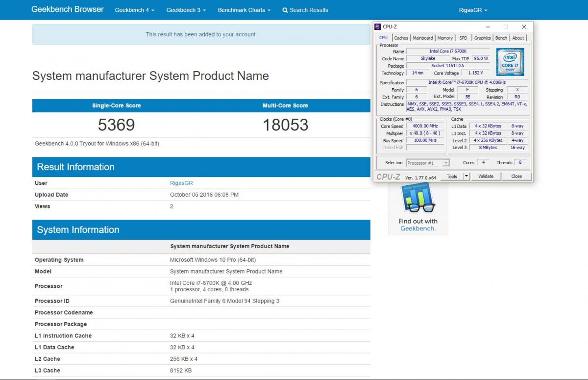
Task: Open the Geekbench 3 dropdown menu
Action: [x=186, y=10]
